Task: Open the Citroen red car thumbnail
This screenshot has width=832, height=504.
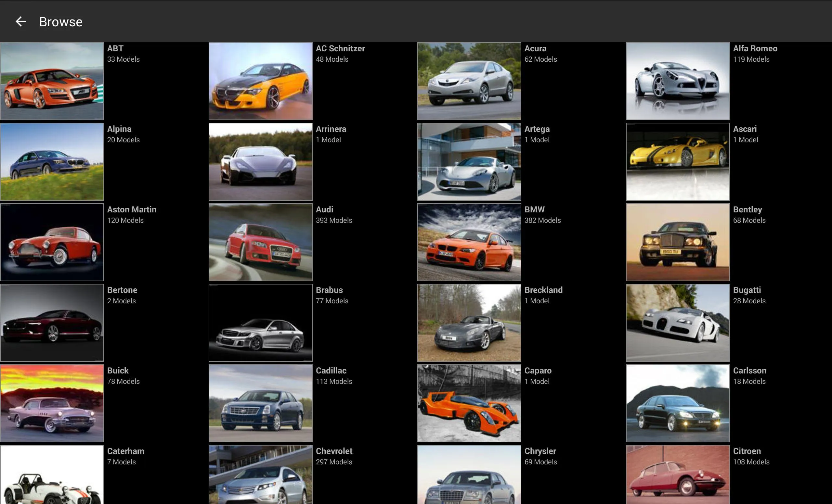Action: 678,475
